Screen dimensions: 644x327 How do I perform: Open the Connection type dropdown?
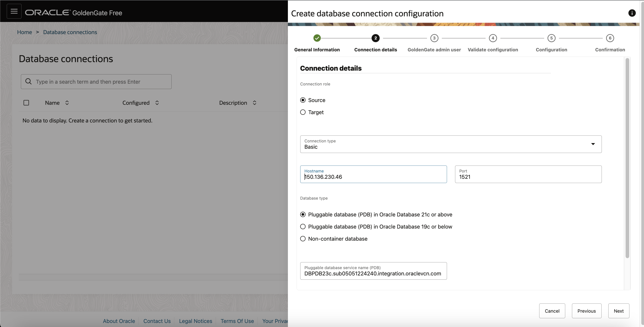(x=451, y=144)
